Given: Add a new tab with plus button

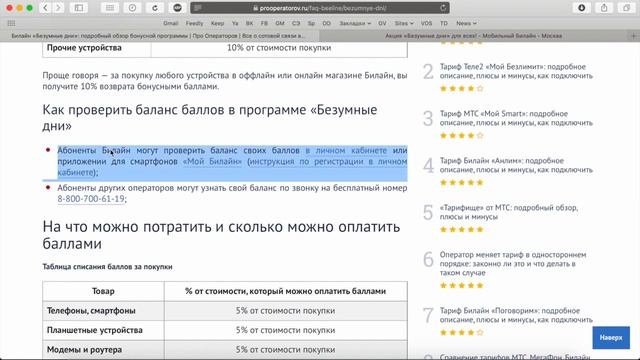Looking at the screenshot, I should (x=633, y=36).
